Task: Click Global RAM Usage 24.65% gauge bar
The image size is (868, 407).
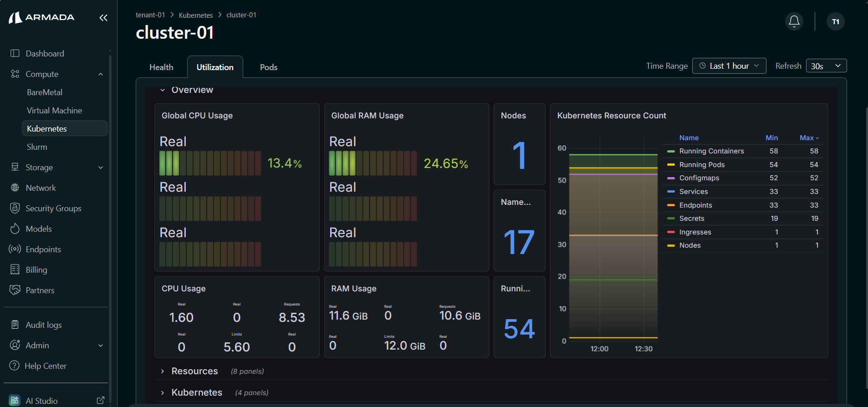Action: pos(373,163)
